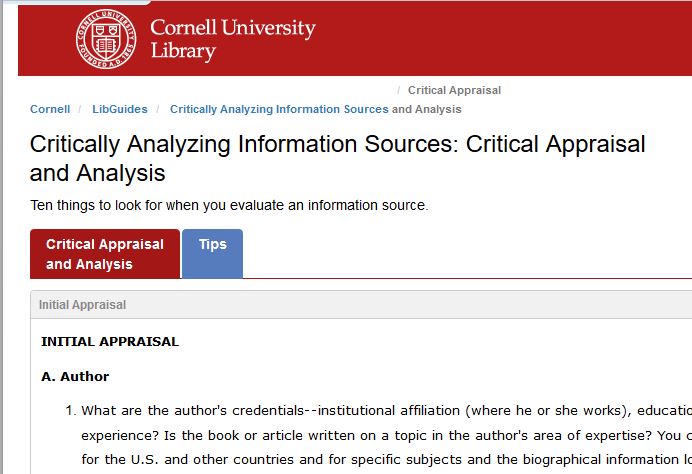Switch to the Tips tab

pos(212,254)
